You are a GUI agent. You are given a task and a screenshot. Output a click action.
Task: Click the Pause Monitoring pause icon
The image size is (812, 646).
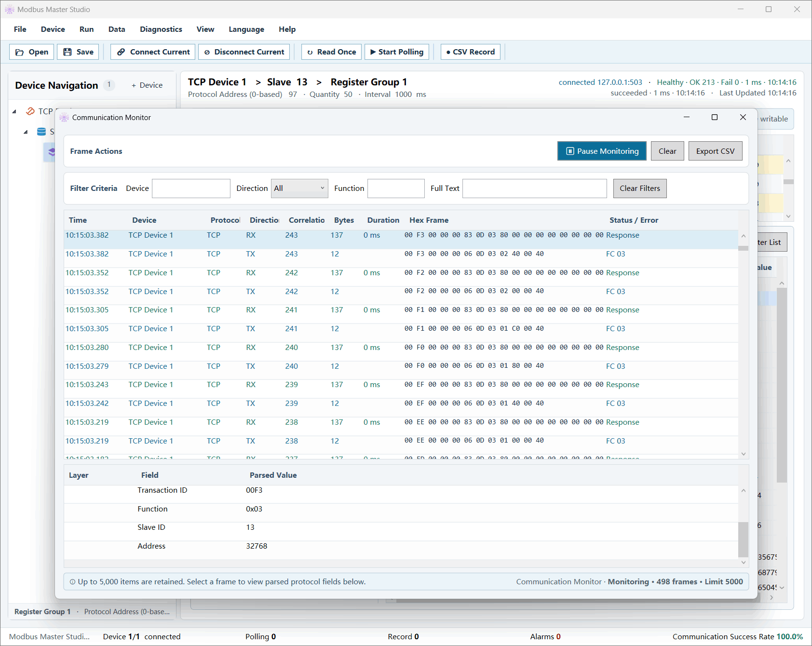pos(570,151)
